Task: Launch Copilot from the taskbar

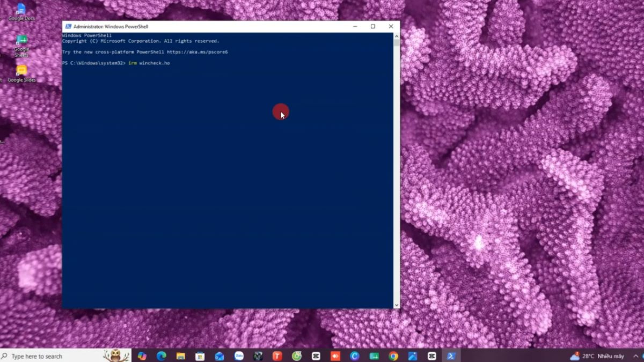Action: click(x=142, y=356)
